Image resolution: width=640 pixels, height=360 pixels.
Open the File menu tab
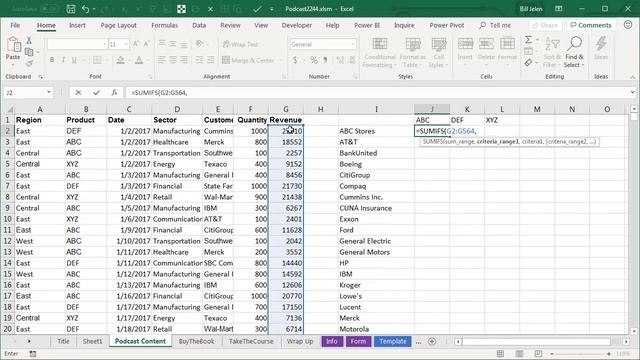15,25
